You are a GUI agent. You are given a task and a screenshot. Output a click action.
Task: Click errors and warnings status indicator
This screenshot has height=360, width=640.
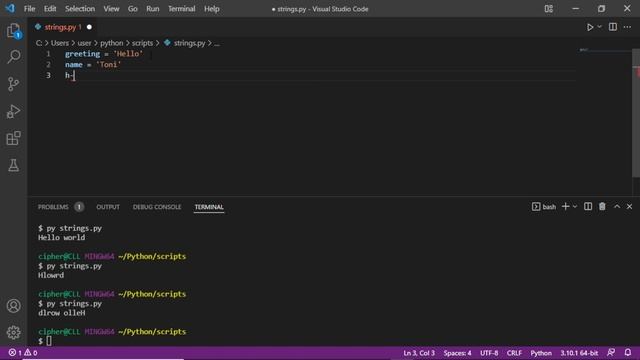tap(23, 353)
